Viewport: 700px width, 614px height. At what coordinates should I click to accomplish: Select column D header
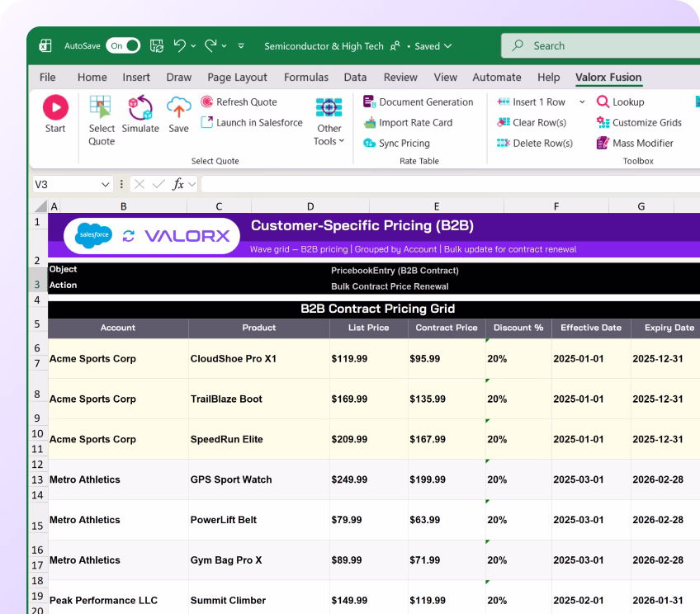310,206
